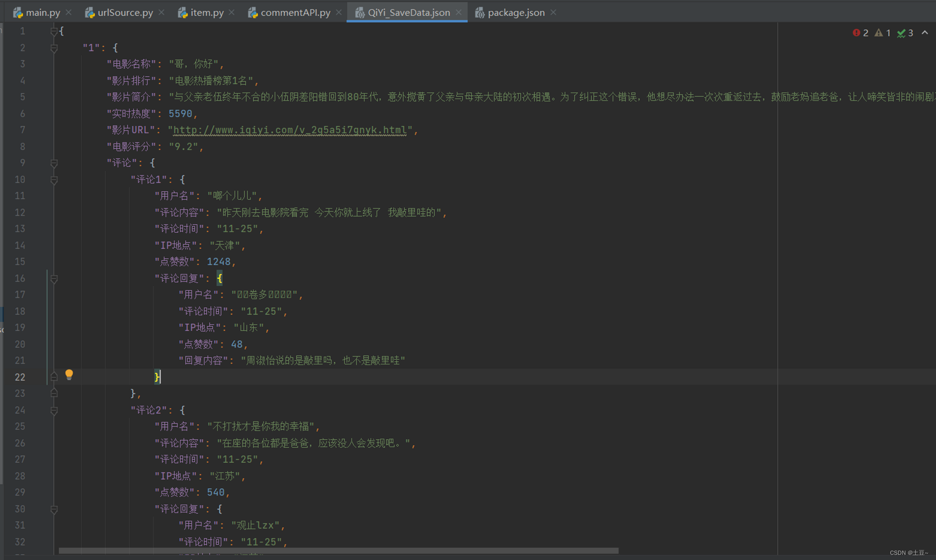Close the main.py tab
936x560 pixels.
tap(69, 13)
